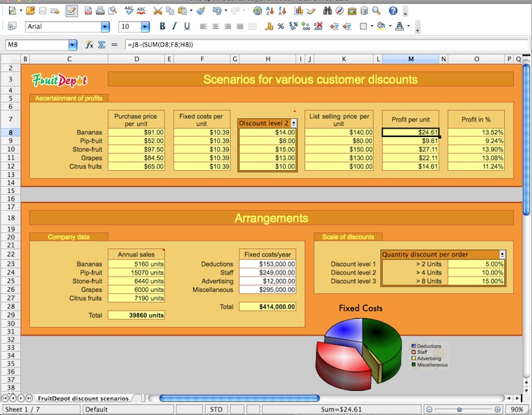Viewport: 532px width, 415px height.
Task: Toggle bold formatting
Action: click(163, 27)
